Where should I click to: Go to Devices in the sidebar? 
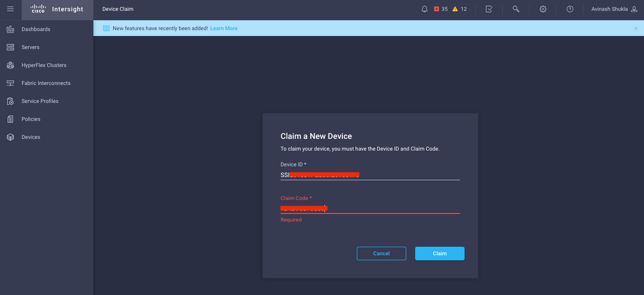[31, 137]
